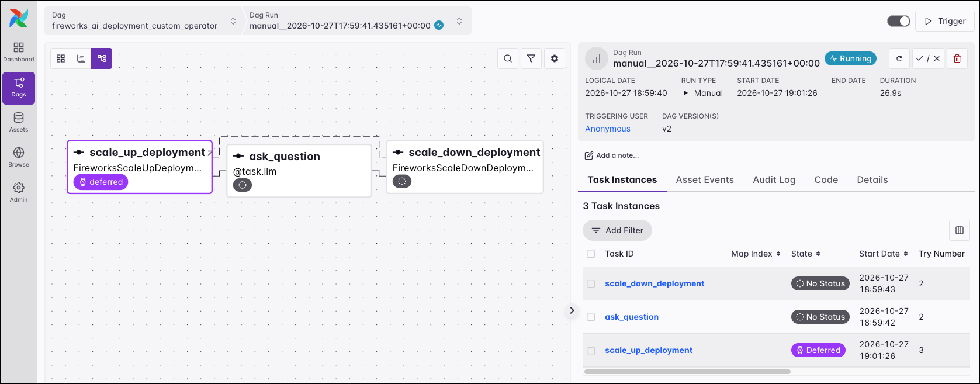
Task: Click Add a note text
Action: click(x=618, y=155)
